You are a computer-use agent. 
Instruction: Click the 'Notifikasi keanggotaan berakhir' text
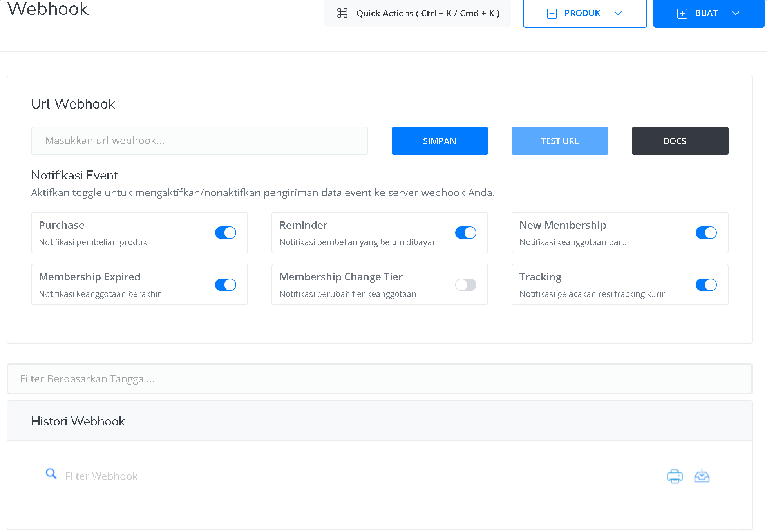click(100, 294)
